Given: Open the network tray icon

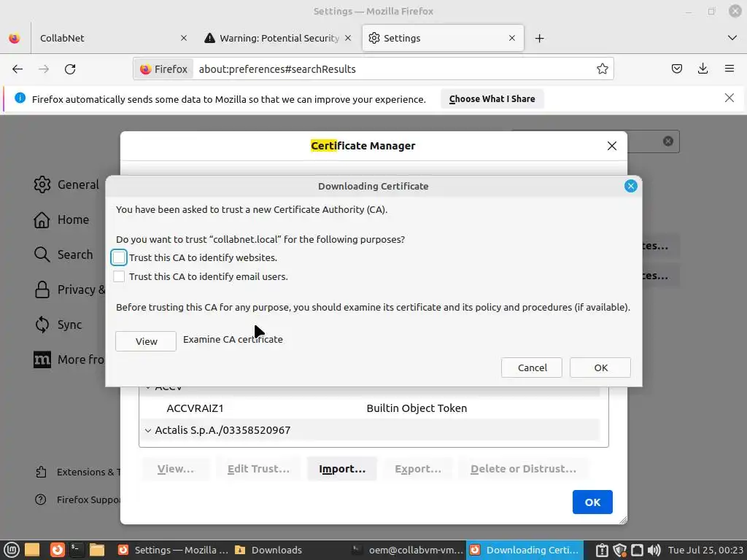Looking at the screenshot, I should pos(637,550).
